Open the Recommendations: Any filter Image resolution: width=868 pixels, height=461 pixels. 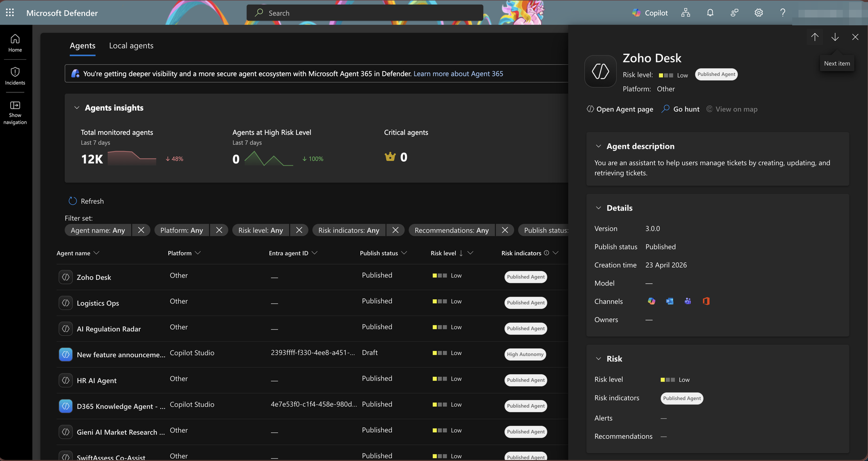point(452,230)
